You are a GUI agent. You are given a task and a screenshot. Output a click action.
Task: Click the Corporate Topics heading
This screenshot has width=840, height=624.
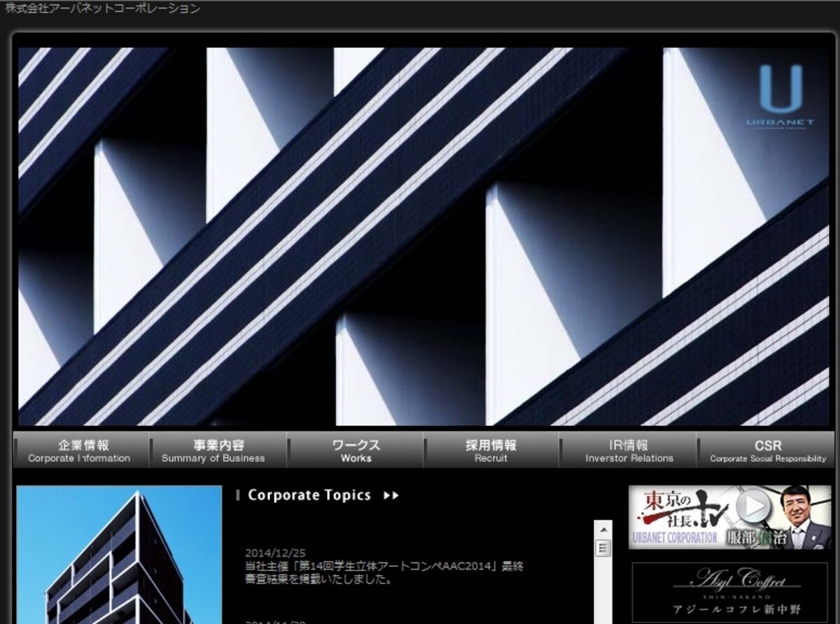click(x=309, y=495)
